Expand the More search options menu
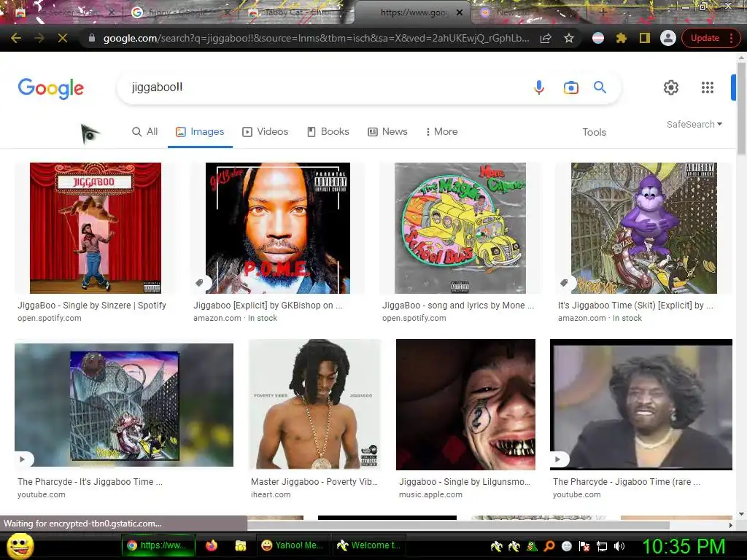The height and width of the screenshot is (560, 747). pos(441,132)
